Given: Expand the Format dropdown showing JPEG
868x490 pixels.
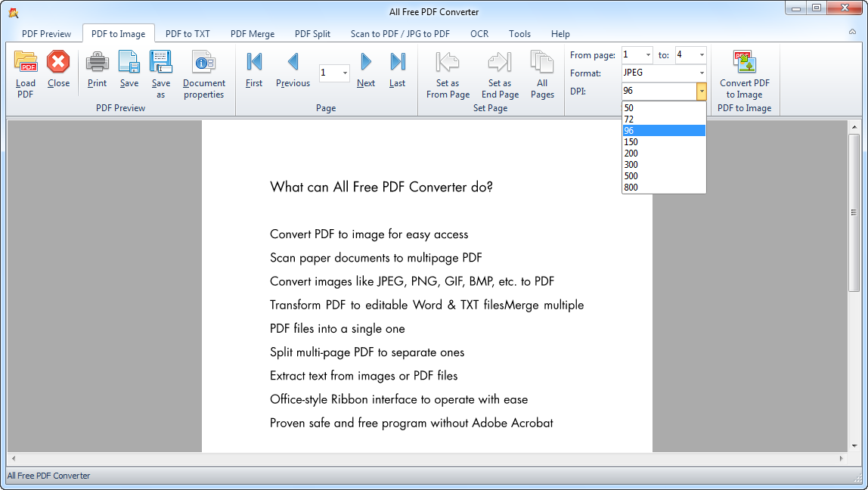Looking at the screenshot, I should (702, 73).
